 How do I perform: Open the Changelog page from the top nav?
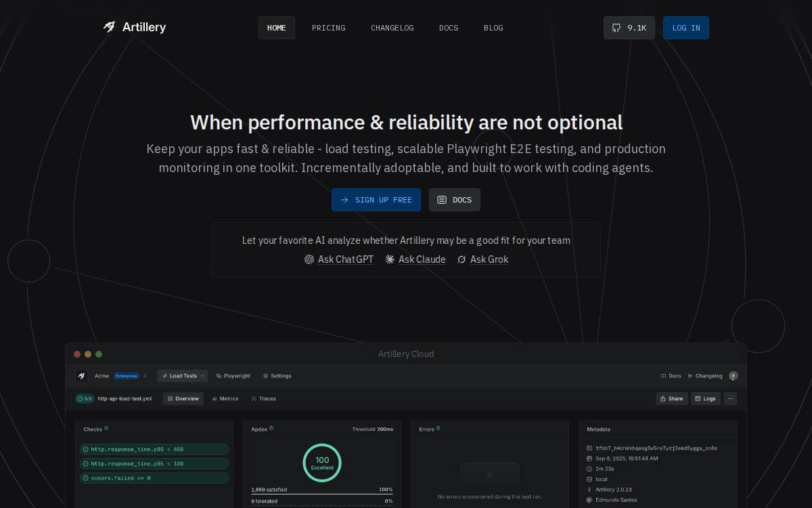tap(392, 28)
